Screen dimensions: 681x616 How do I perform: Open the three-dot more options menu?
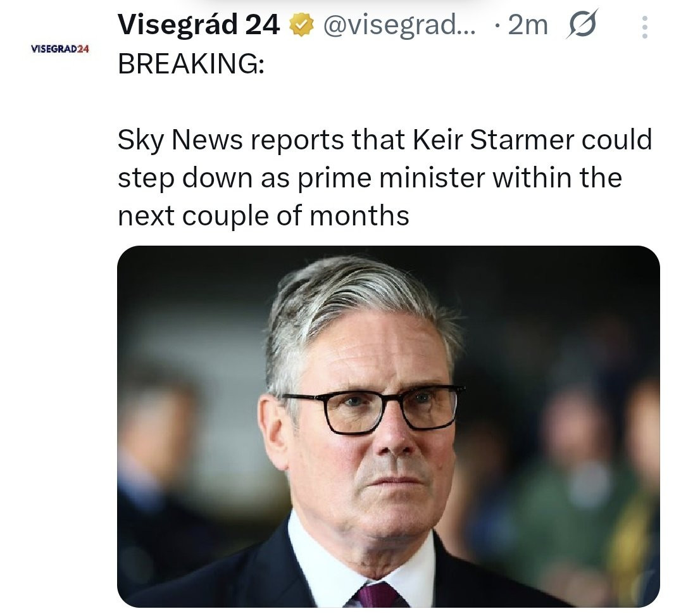pyautogui.click(x=644, y=27)
